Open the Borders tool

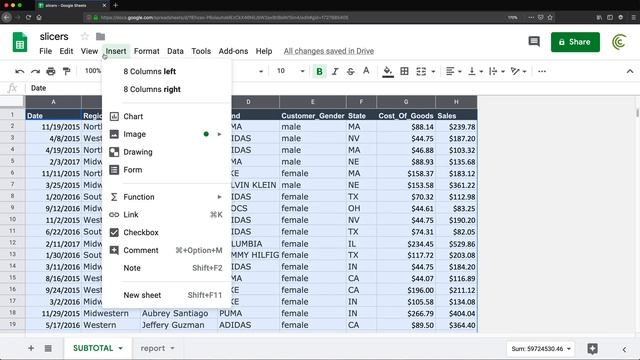point(404,71)
